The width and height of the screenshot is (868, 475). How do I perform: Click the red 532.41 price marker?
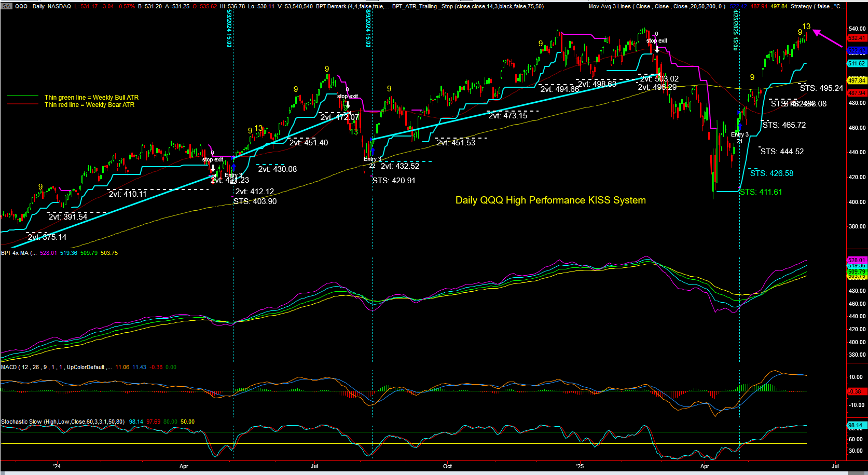coord(857,38)
